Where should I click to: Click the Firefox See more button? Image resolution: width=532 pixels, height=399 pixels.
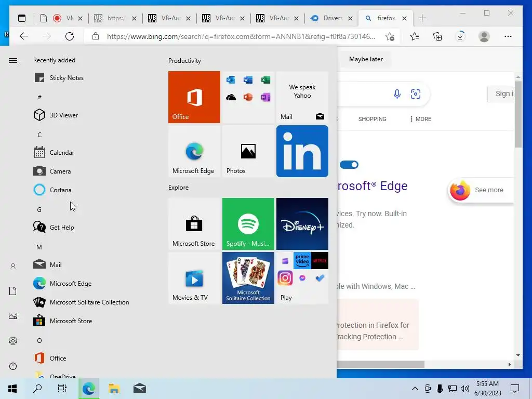(x=482, y=190)
